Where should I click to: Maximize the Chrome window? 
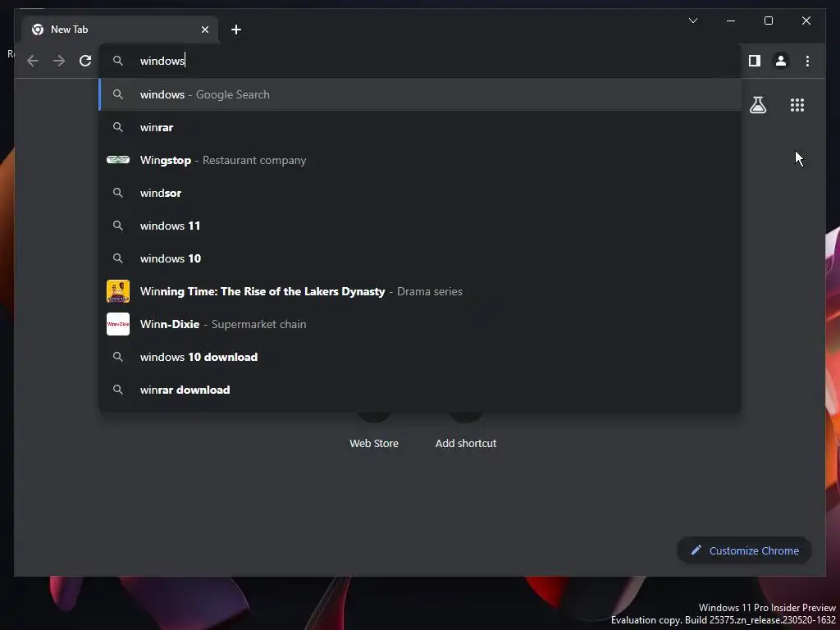tap(768, 21)
